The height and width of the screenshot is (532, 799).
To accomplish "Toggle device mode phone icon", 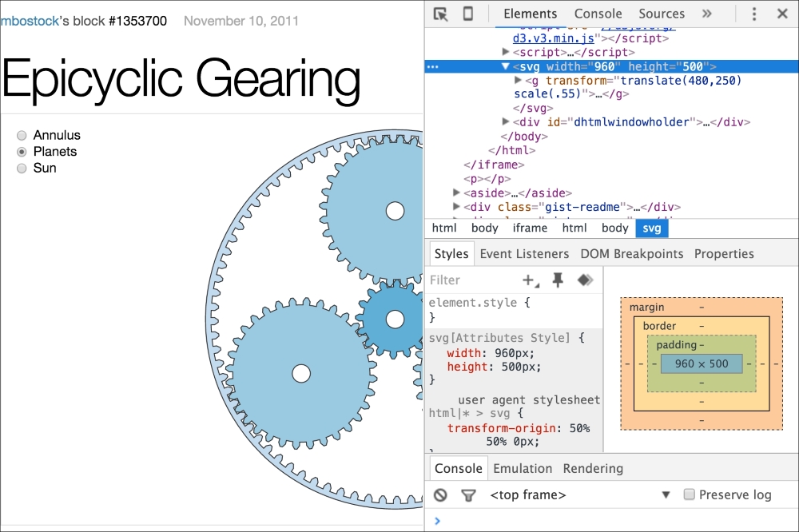I will click(x=467, y=14).
